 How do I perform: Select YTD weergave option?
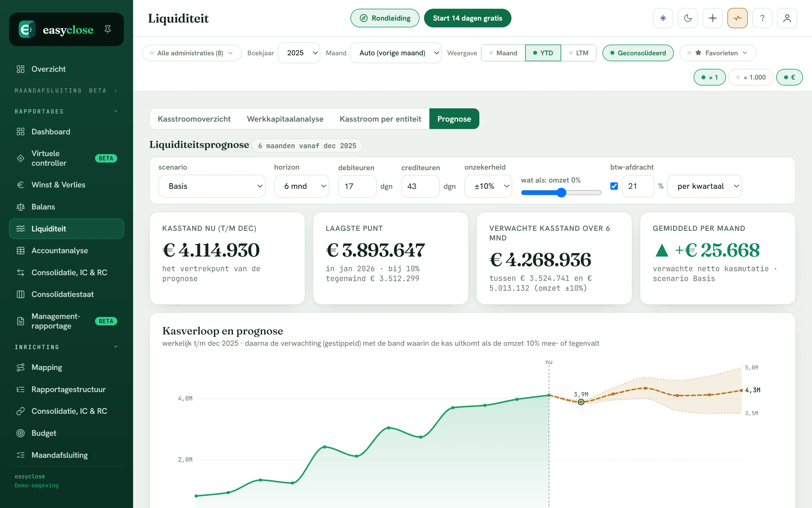[543, 53]
